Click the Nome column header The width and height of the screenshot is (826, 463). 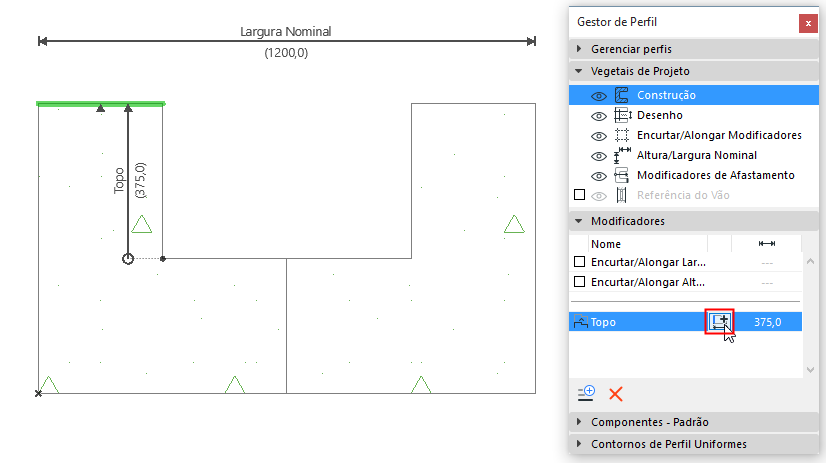(x=606, y=244)
